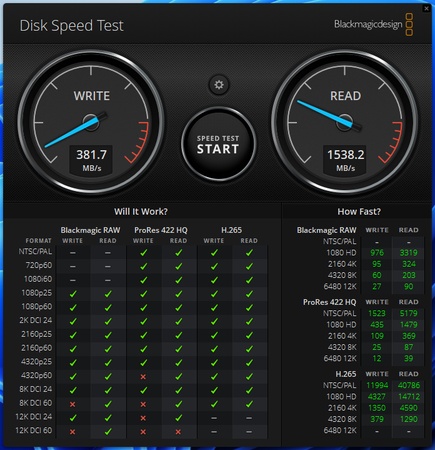Click the 2K DCI 24 format row label

point(35,320)
